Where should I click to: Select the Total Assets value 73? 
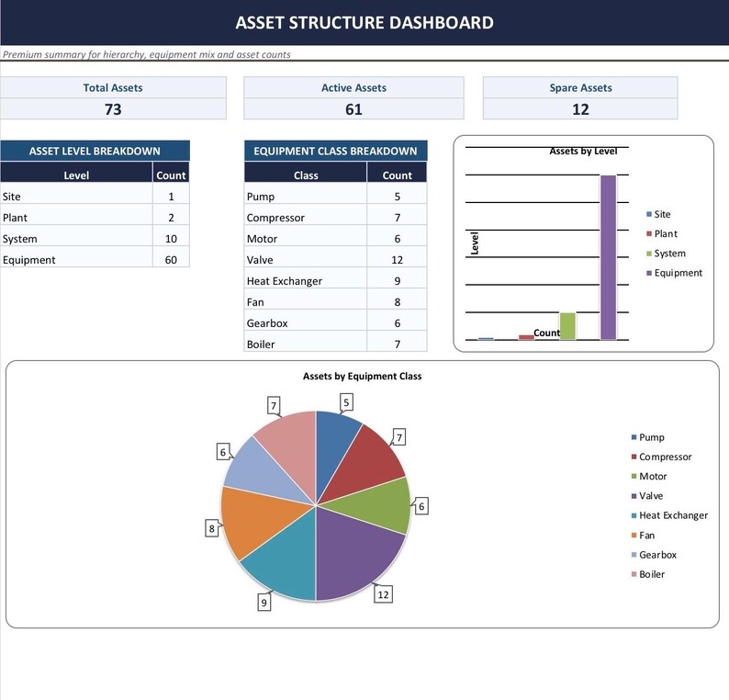click(x=113, y=109)
